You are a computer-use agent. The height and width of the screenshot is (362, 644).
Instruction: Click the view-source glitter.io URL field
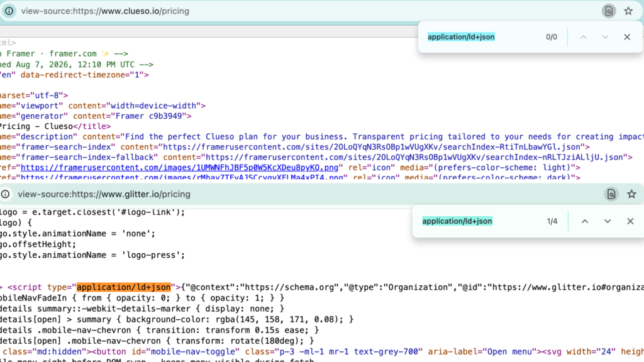click(104, 194)
